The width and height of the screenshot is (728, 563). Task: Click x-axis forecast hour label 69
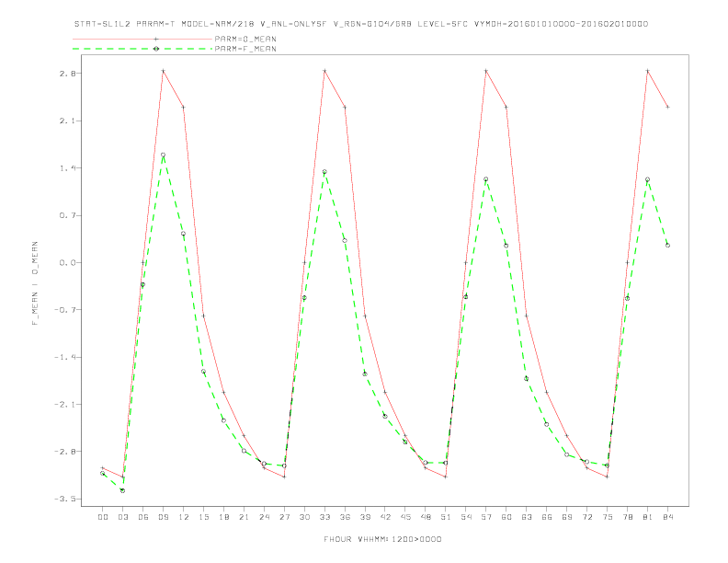pos(567,517)
